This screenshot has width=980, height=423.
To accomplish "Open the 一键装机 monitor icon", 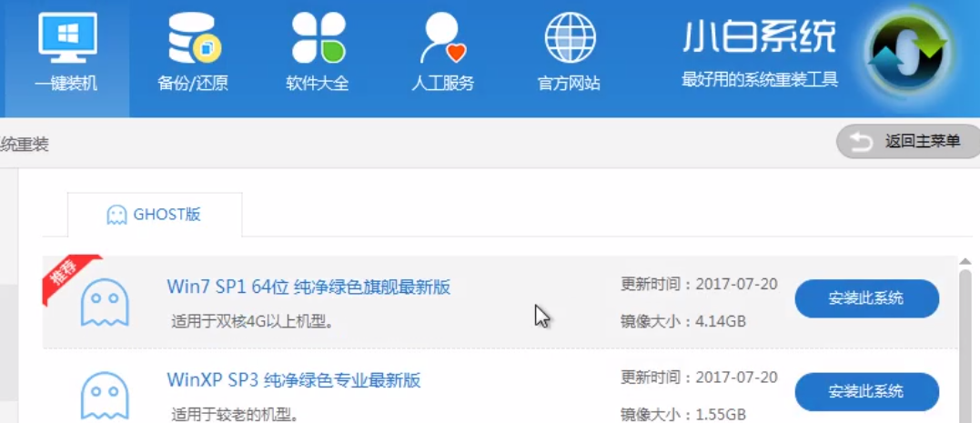I will point(66,39).
